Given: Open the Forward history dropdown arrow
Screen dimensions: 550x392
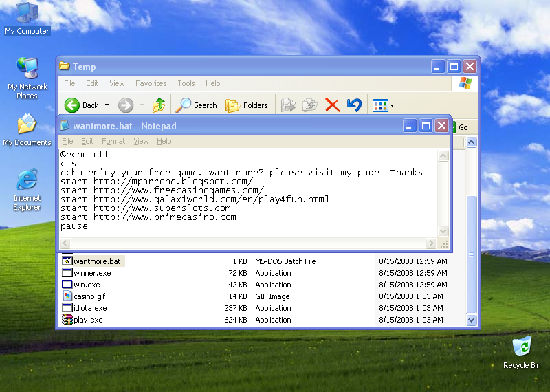Looking at the screenshot, I should click(x=142, y=105).
